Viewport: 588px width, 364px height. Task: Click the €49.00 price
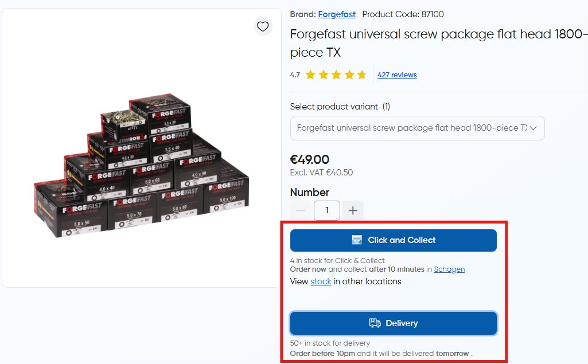click(x=310, y=159)
